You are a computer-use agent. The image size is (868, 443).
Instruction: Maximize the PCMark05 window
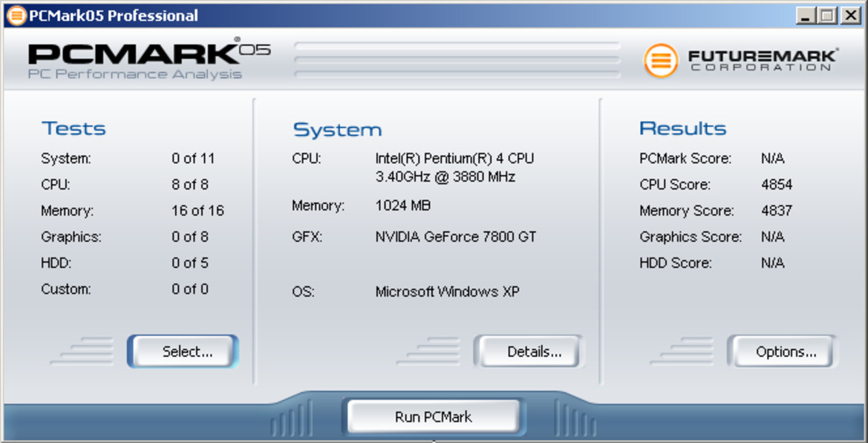(x=826, y=16)
